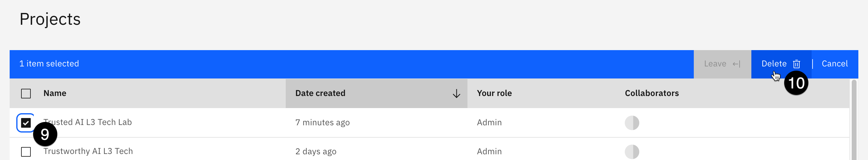Click the Admin role in the first row
Image resolution: width=868 pixels, height=160 pixels.
pos(489,123)
